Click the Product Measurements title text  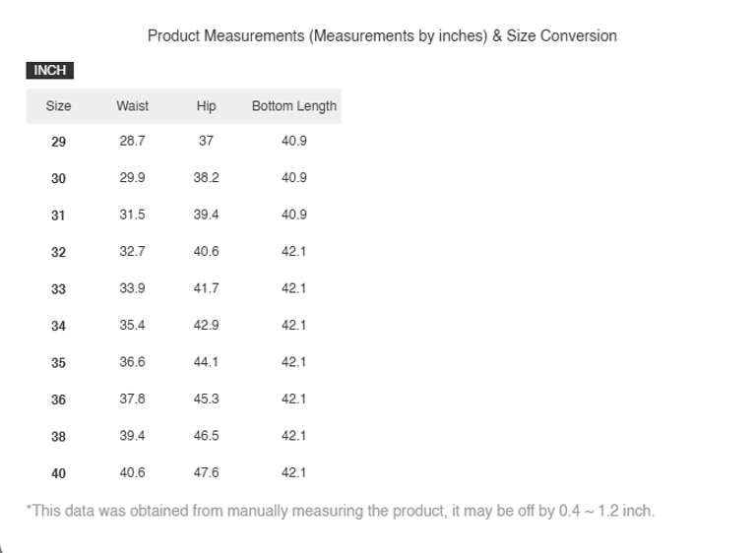pyautogui.click(x=382, y=36)
